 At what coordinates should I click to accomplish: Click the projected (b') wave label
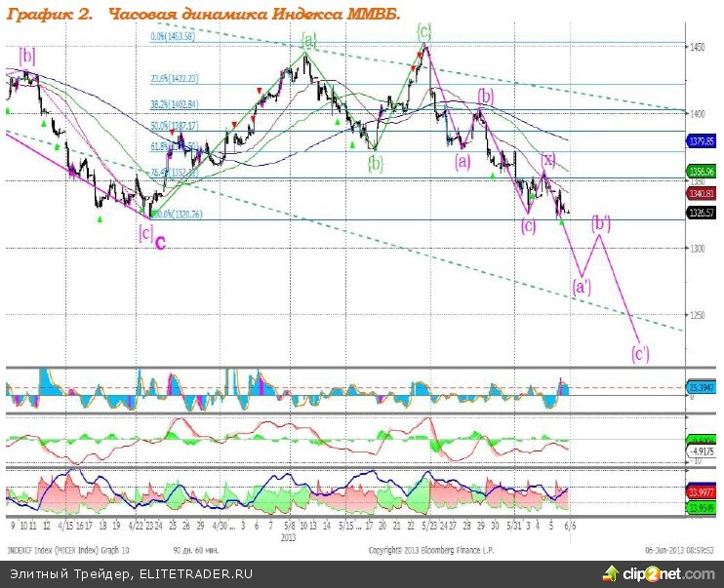(x=602, y=221)
